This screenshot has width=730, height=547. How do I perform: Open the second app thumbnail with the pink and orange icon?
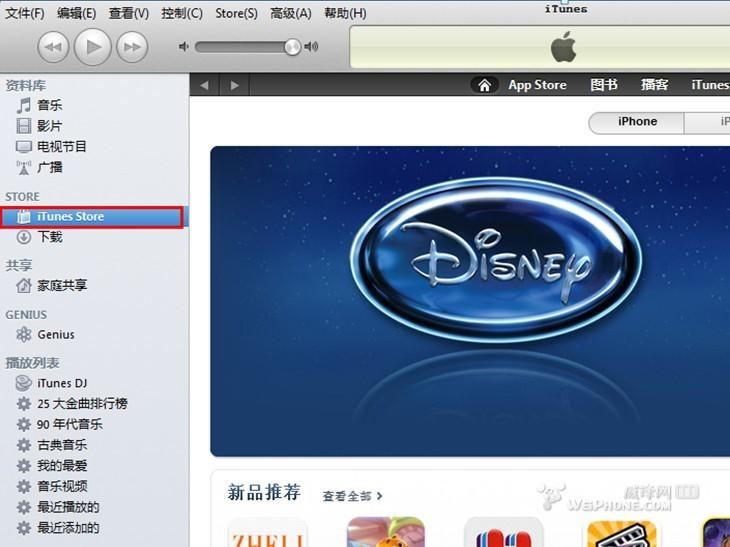[x=385, y=532]
